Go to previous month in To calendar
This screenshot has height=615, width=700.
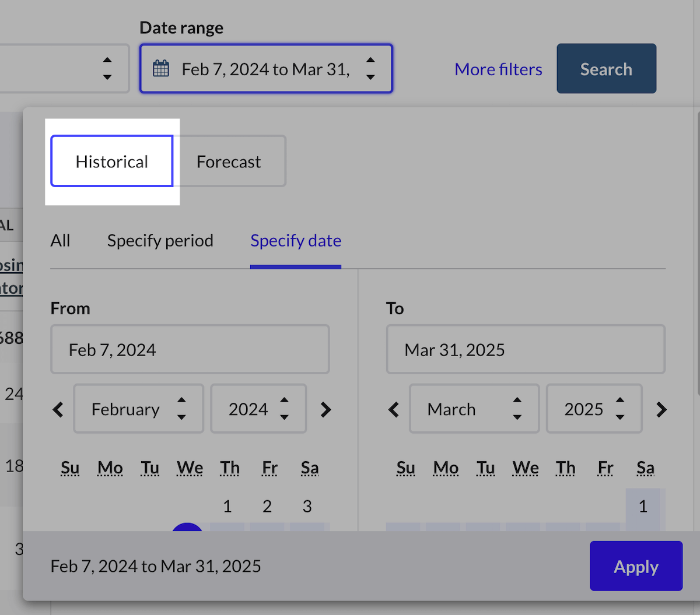[x=394, y=409]
